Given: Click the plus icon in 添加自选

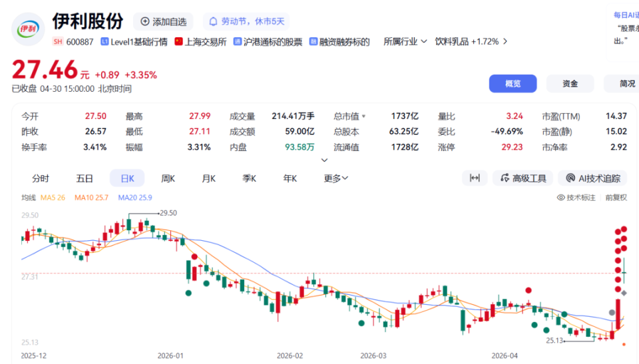Looking at the screenshot, I should pyautogui.click(x=144, y=21).
